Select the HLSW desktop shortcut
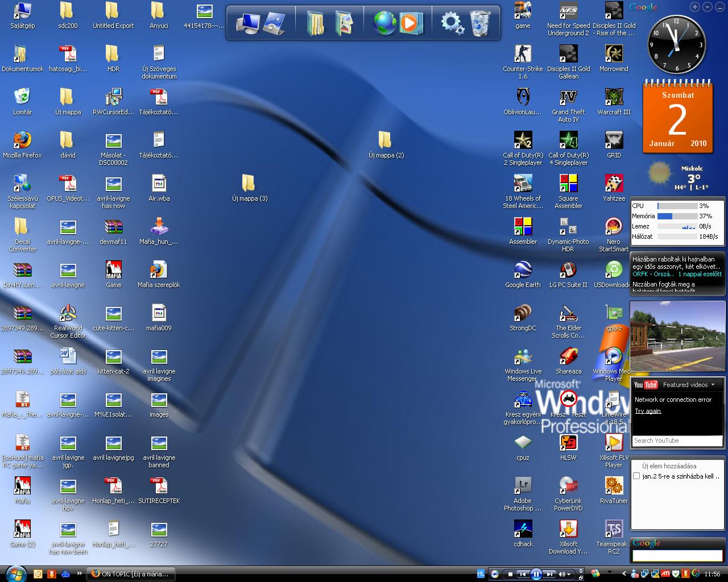728x582 pixels. tap(568, 448)
